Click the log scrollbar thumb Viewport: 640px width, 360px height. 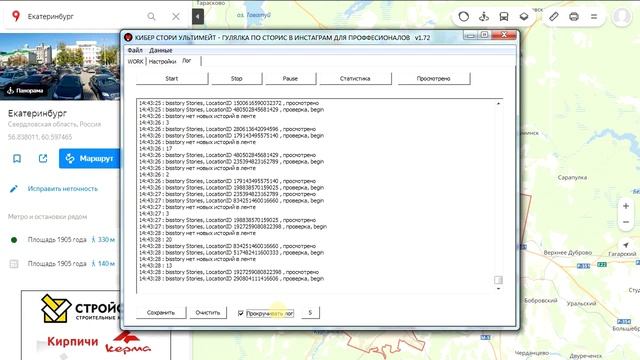point(498,280)
